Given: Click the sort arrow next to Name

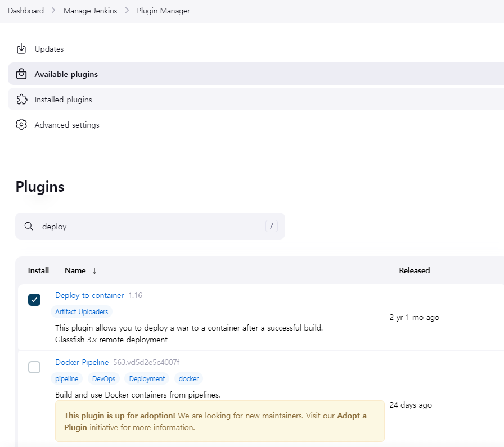Looking at the screenshot, I should (94, 270).
